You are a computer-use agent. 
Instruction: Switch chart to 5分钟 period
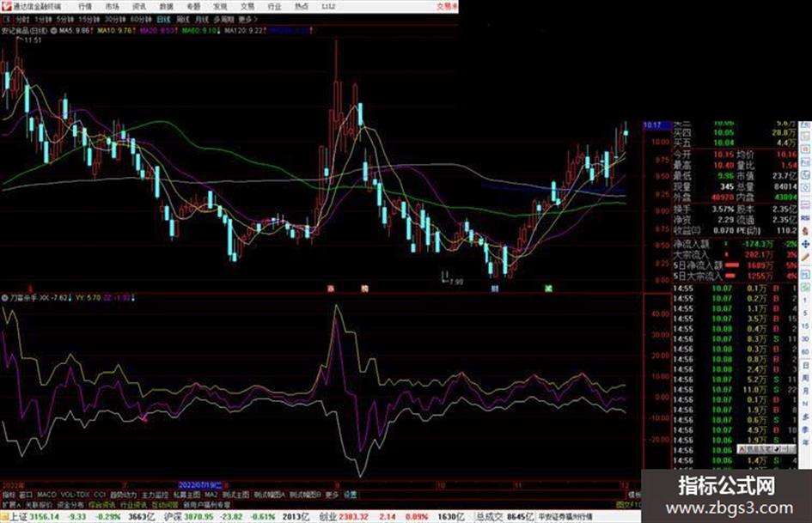click(65, 20)
